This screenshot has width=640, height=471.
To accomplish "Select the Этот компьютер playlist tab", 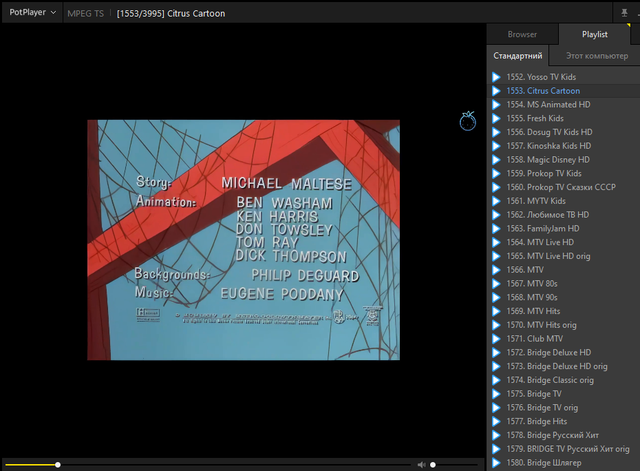I will (596, 56).
